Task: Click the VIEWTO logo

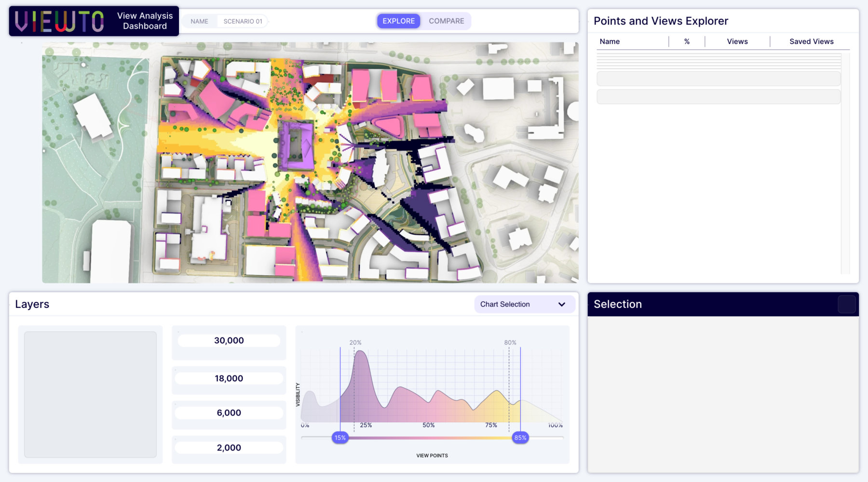Action: click(59, 21)
